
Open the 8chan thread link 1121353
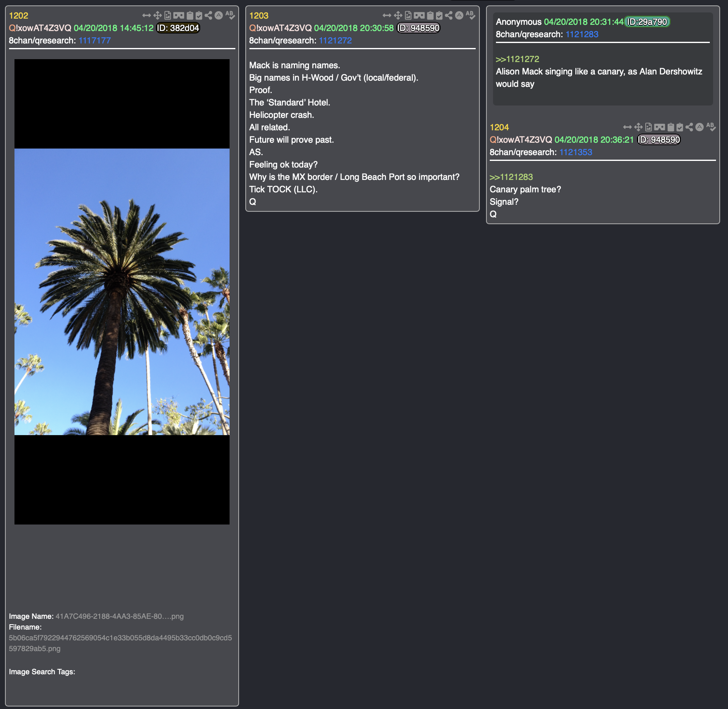coord(576,152)
